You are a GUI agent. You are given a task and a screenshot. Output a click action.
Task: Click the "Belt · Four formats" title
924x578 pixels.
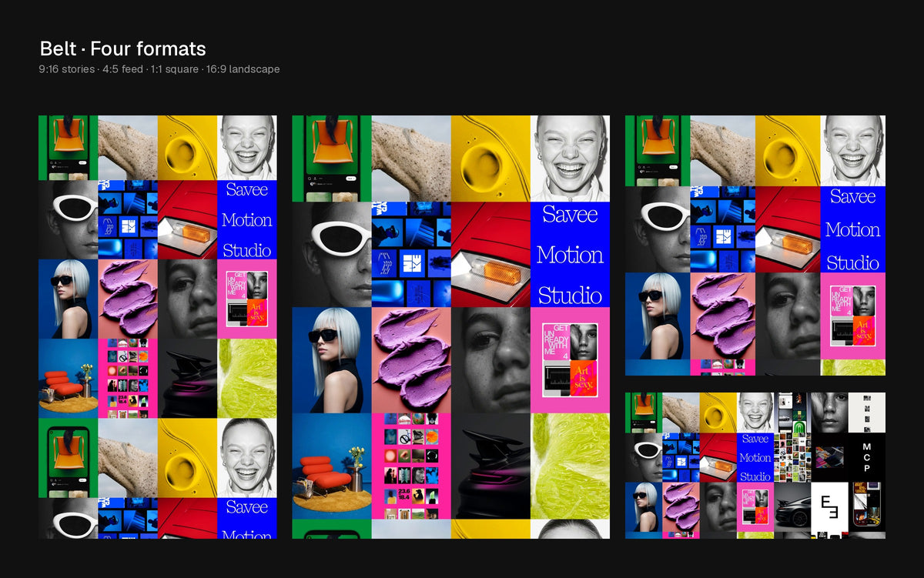click(x=123, y=49)
